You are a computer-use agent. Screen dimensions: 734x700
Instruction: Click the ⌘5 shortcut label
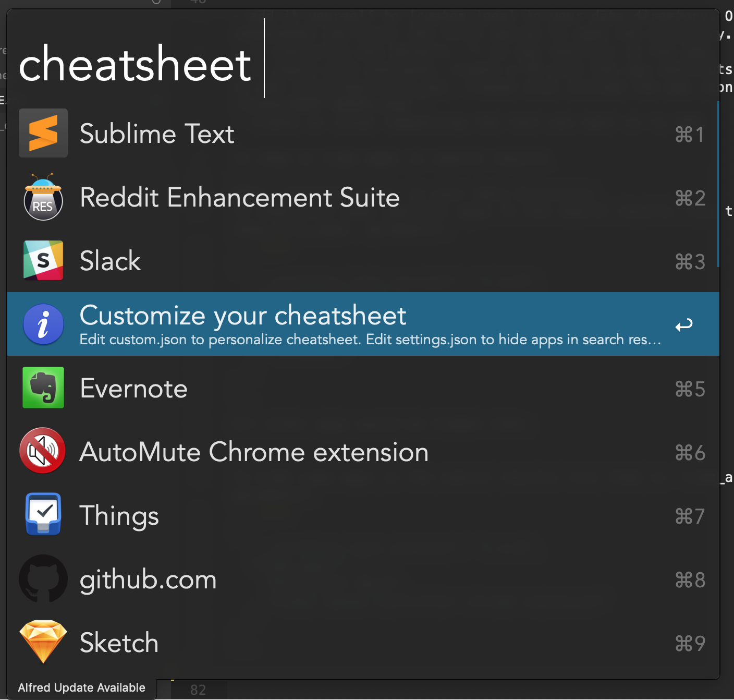click(690, 389)
